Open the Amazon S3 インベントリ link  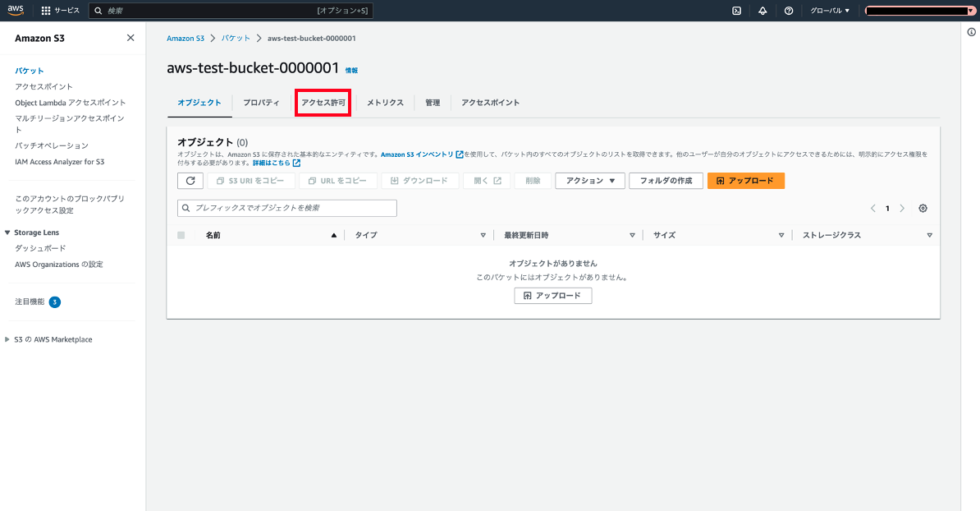417,154
